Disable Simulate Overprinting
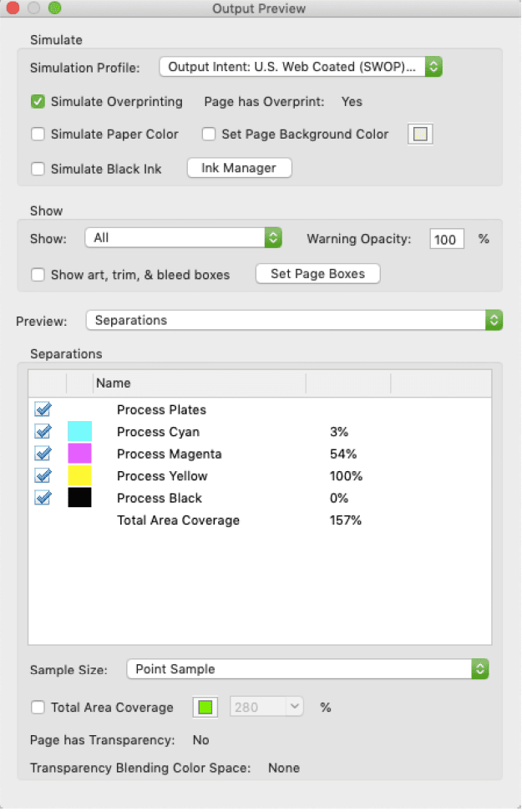Screen dimensions: 522x812 38,101
